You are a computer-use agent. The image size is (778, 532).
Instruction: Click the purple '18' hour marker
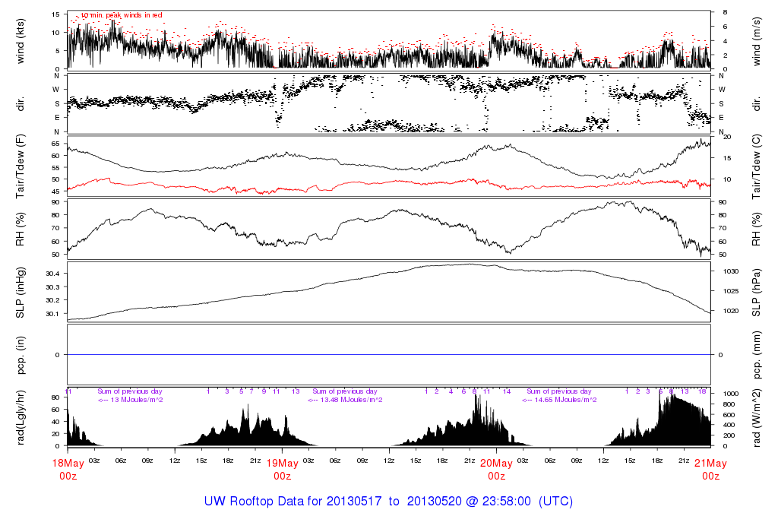click(x=702, y=391)
